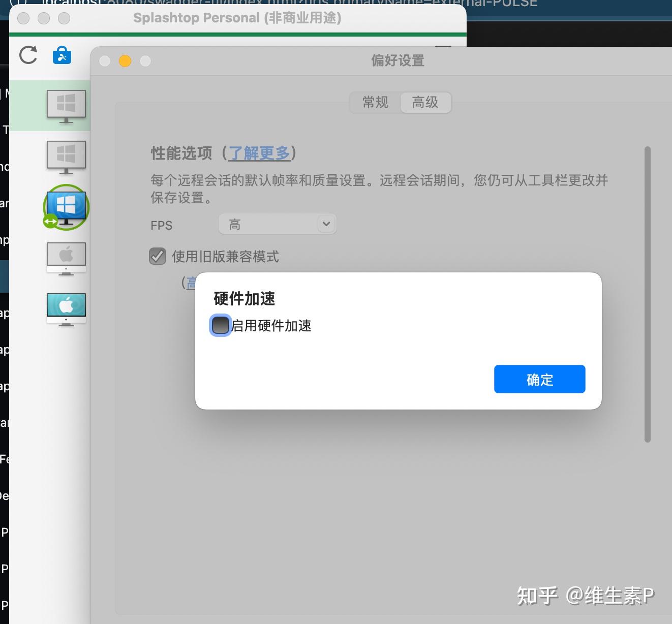
Task: Switch to the 高级 tab
Action: click(x=425, y=102)
